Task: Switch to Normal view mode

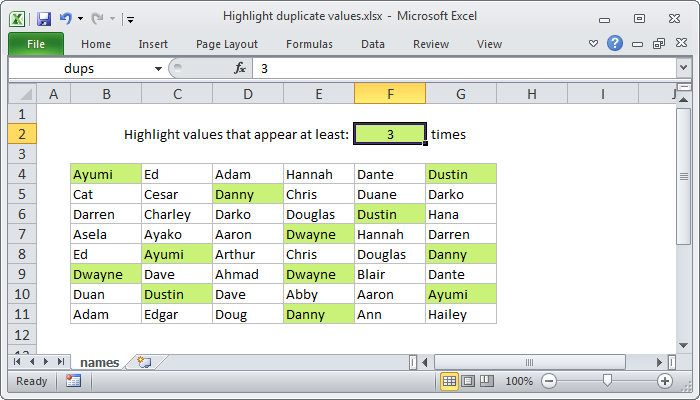Action: (450, 381)
